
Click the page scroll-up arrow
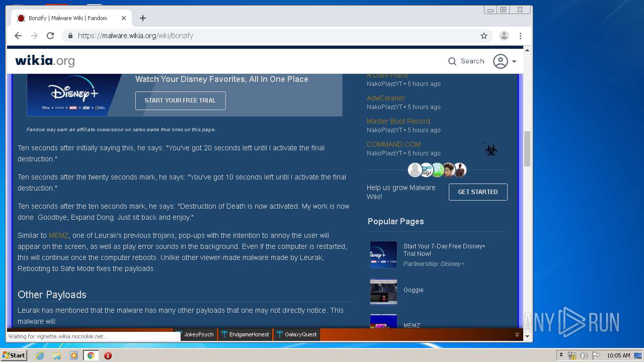pos(527,50)
